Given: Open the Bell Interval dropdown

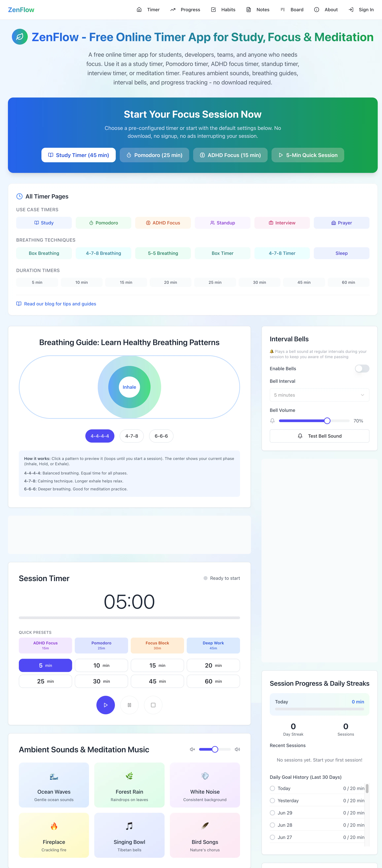Looking at the screenshot, I should coord(319,395).
